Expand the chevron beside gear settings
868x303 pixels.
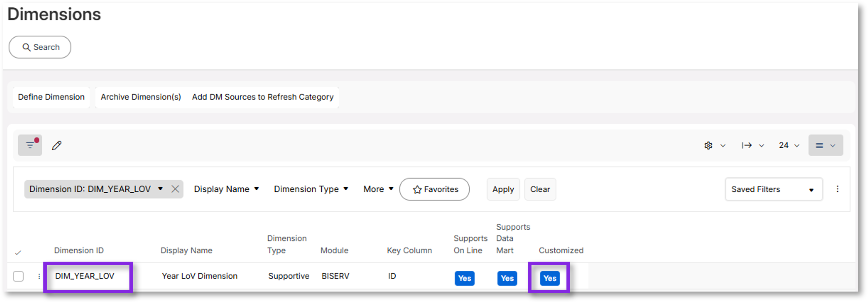[723, 146]
